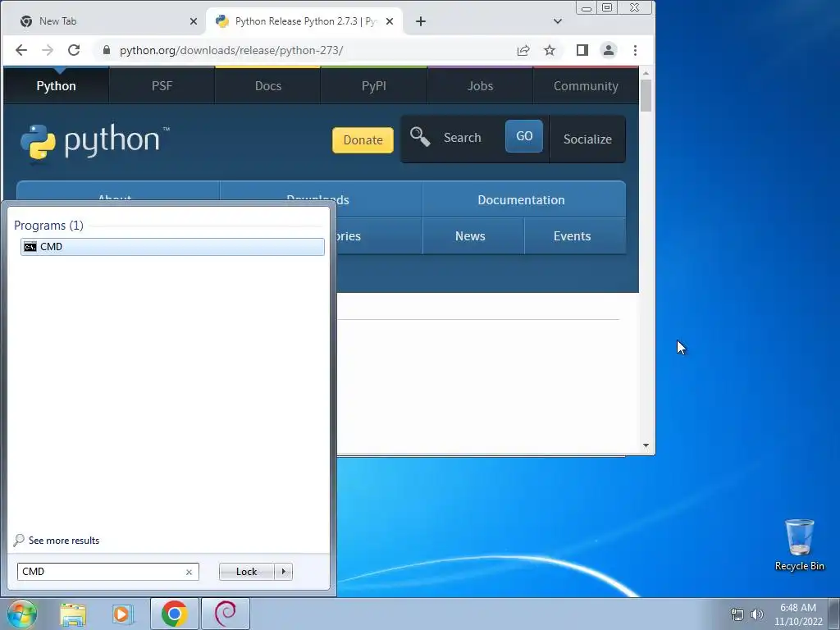Screen dimensions: 840x630
Task: Click the yellow Donate button
Action: point(363,139)
